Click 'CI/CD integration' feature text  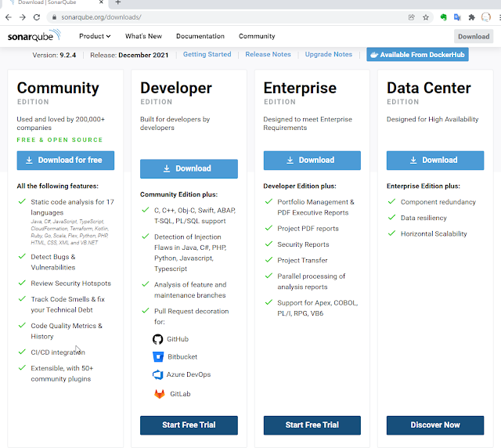[x=58, y=352]
